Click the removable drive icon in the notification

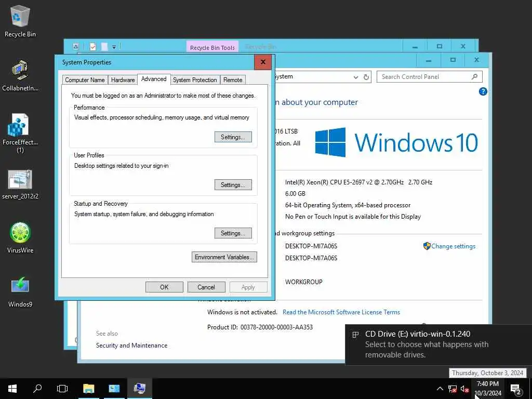click(x=355, y=335)
